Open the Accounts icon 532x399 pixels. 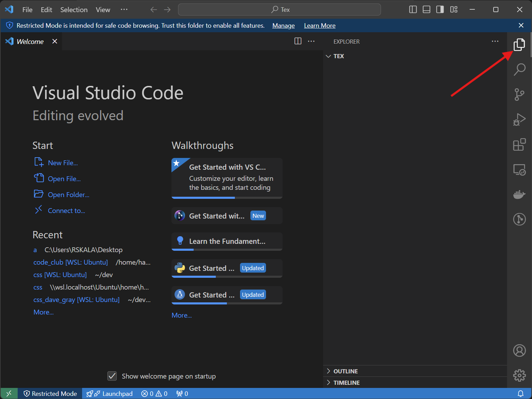coord(519,351)
